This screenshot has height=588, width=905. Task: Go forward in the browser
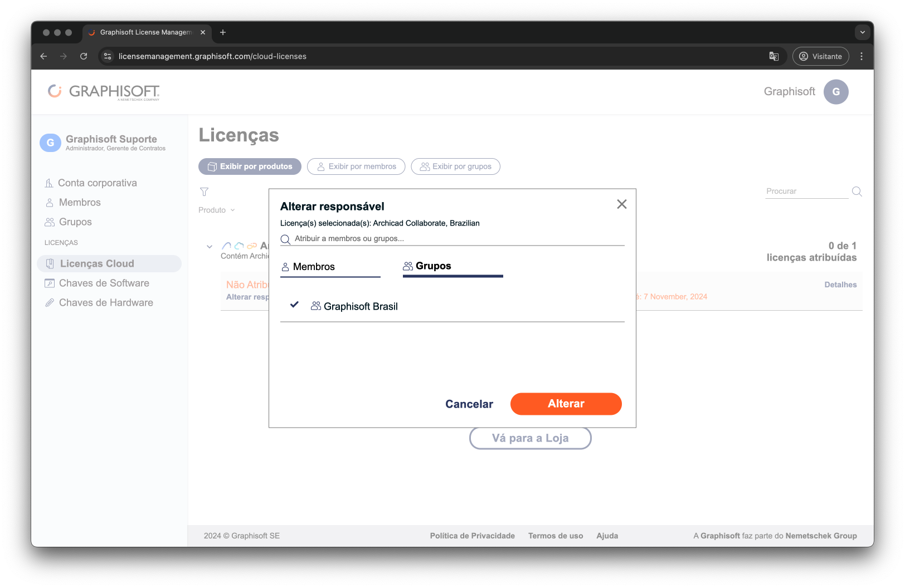[64, 56]
